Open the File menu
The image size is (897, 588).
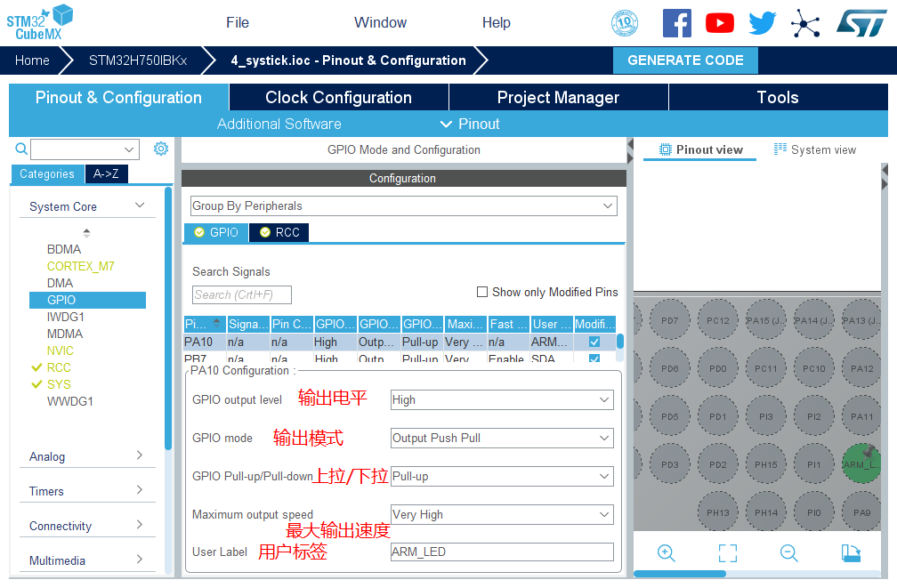pos(238,23)
